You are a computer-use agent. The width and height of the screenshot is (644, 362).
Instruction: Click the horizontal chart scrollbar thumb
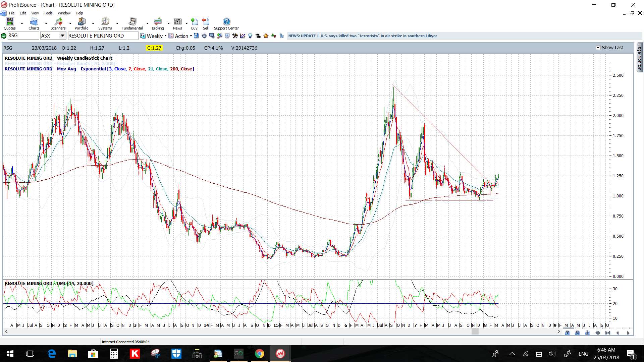[475, 331]
